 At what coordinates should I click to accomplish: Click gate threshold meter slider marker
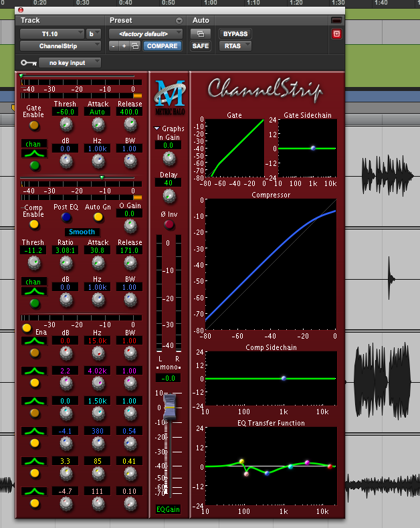[21, 76]
